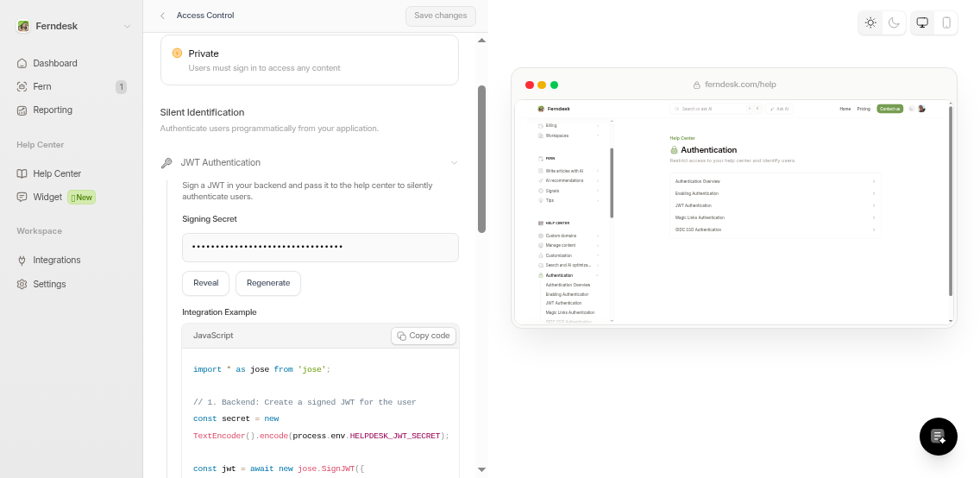Click the lock icon in the preview address bar

697,85
